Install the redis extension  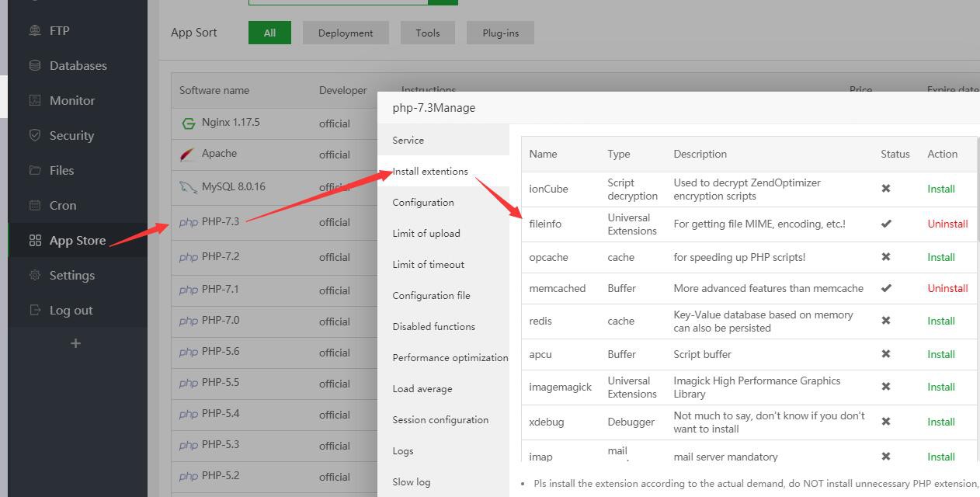(x=940, y=321)
